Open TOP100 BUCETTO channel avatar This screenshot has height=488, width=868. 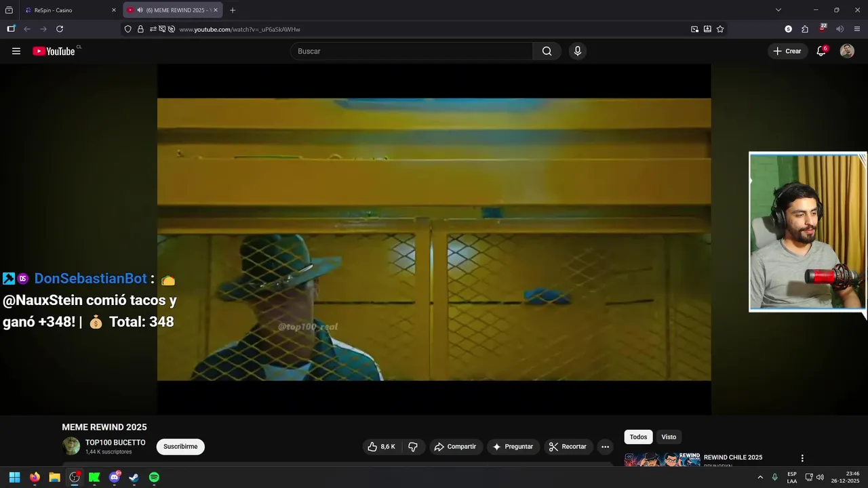click(x=71, y=446)
